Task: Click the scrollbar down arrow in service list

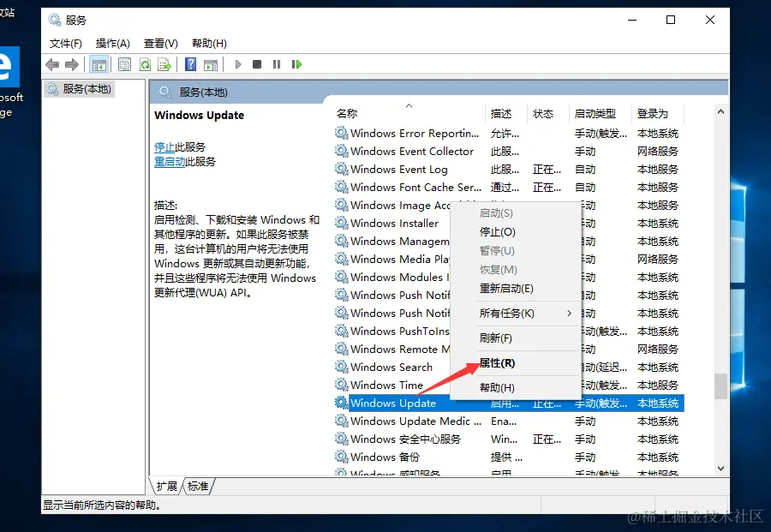Action: click(x=720, y=469)
